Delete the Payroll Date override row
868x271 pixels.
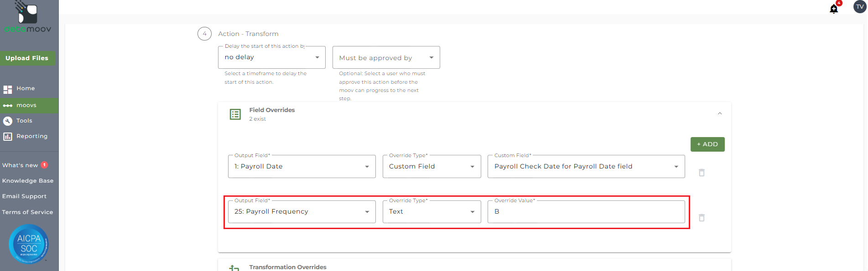[x=702, y=173]
